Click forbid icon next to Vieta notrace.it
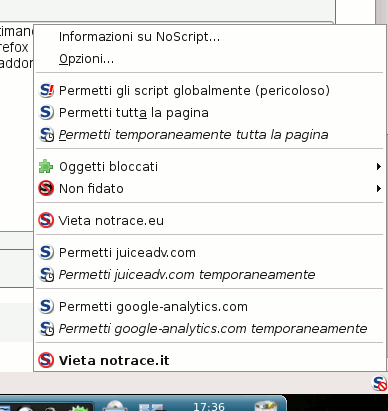 click(x=46, y=360)
